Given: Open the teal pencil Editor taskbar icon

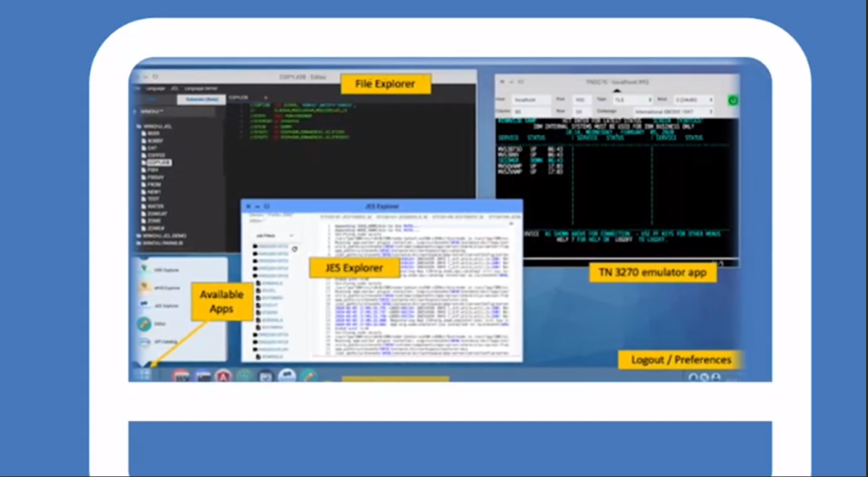Looking at the screenshot, I should (x=307, y=376).
